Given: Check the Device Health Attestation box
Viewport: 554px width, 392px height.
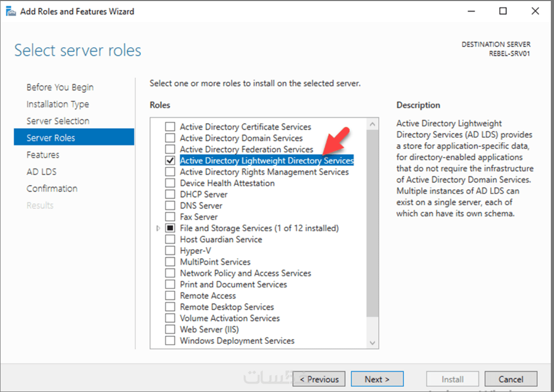Looking at the screenshot, I should tap(170, 183).
